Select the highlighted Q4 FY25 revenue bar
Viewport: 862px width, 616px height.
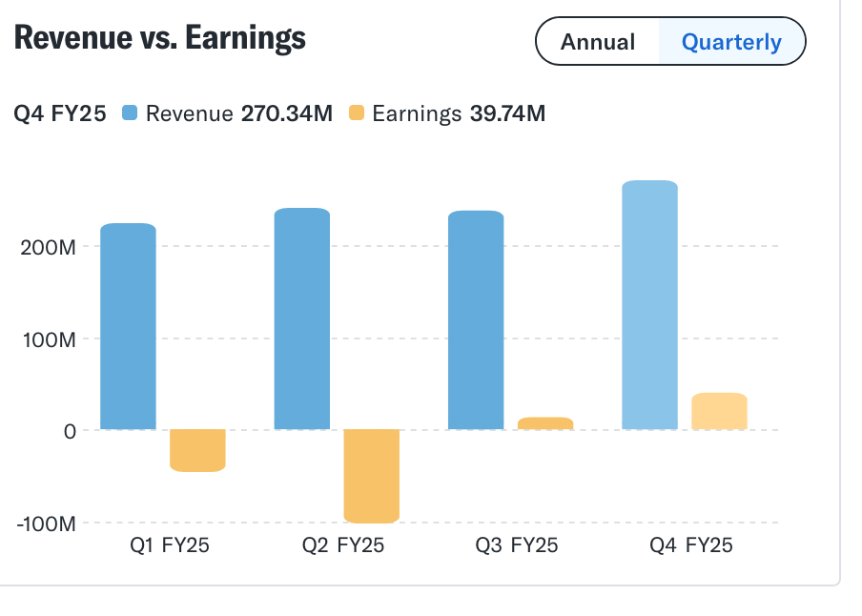[x=649, y=305]
